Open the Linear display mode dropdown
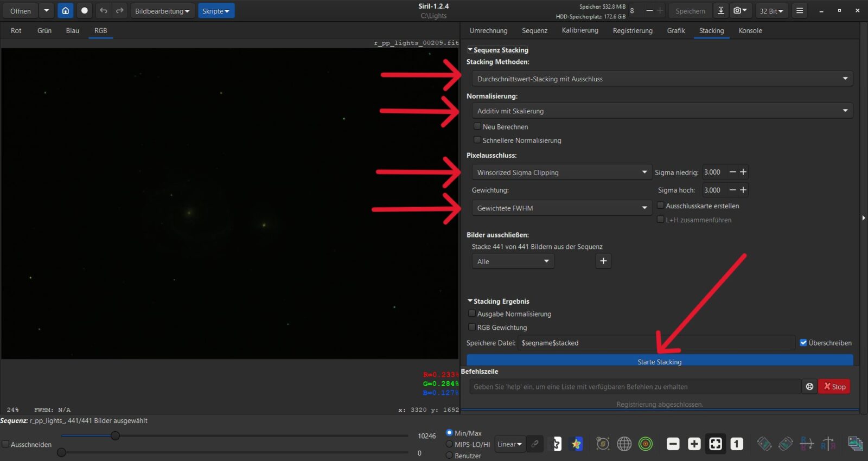Viewport: 868px width, 461px height. (509, 444)
